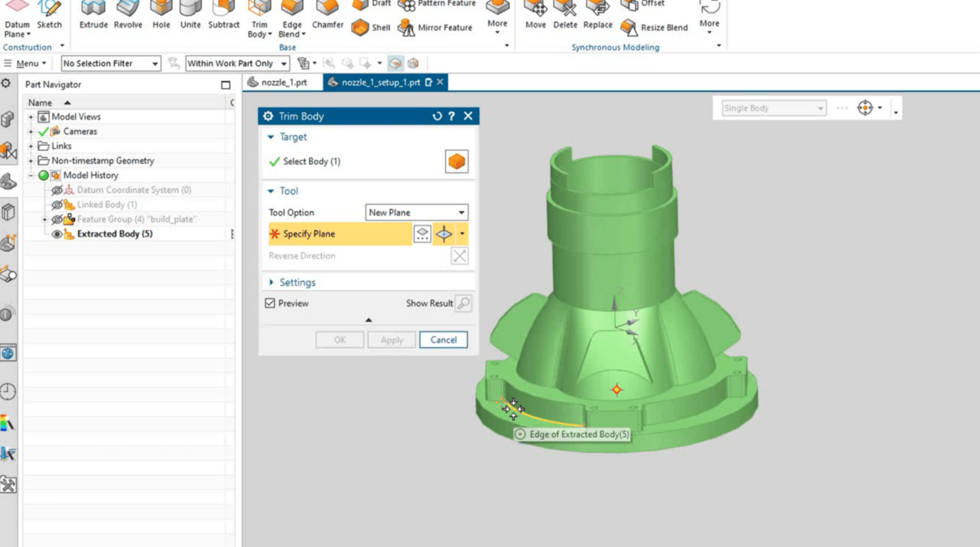The height and width of the screenshot is (547, 980).
Task: Open the Plane Dialog icon beside Specify Plane
Action: [x=422, y=234]
